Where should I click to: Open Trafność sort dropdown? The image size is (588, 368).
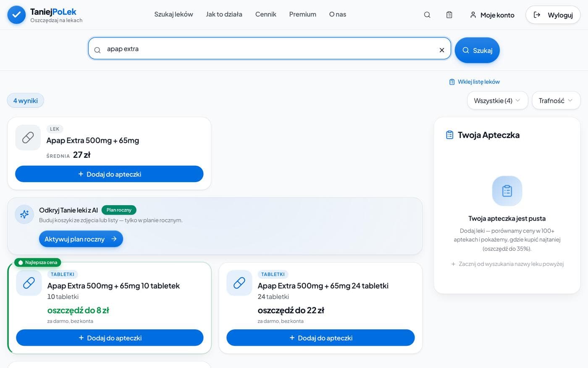coord(556,101)
